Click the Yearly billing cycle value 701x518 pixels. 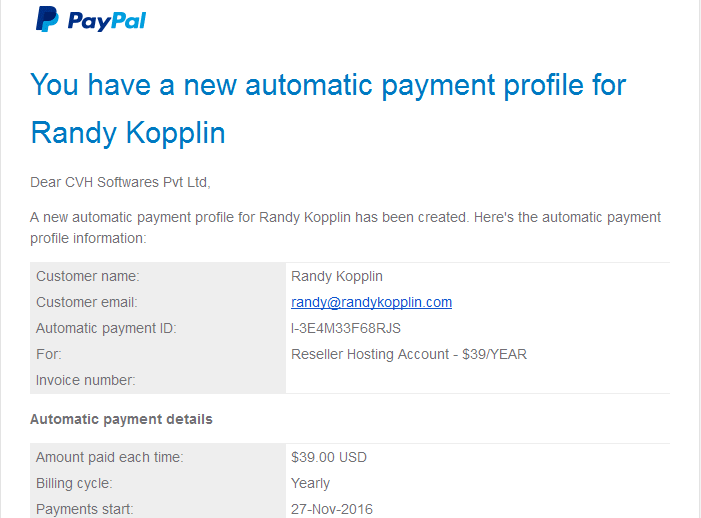point(310,484)
